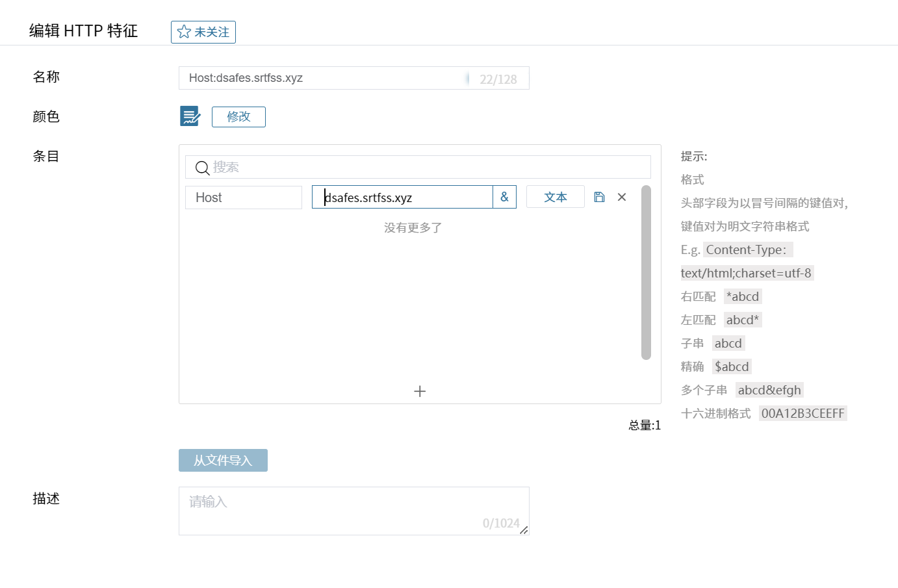Click the magnifier search icon
This screenshot has height=588, width=898.
[x=202, y=168]
